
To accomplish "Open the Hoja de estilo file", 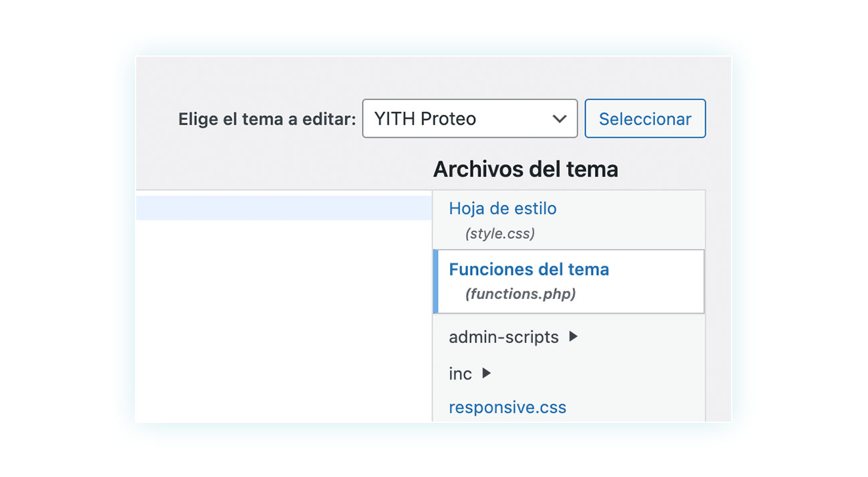I will pos(502,209).
